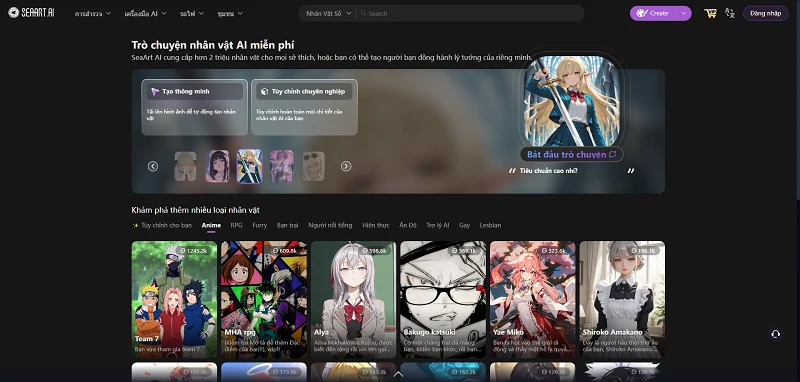Click the 1245.2k chat count on Team 7

click(x=194, y=251)
